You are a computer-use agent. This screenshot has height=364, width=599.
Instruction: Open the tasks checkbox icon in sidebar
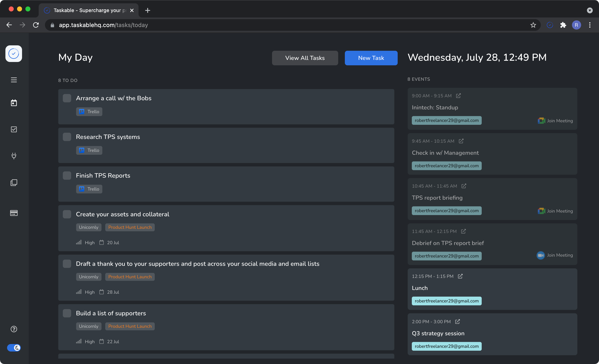14,129
